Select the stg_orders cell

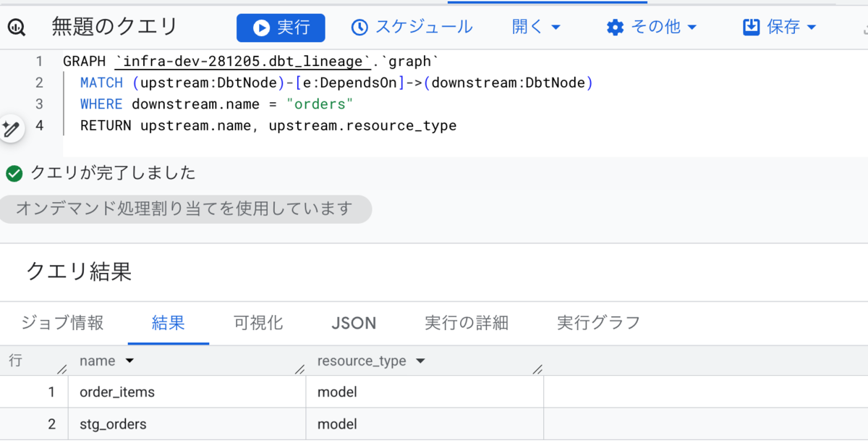coord(187,424)
